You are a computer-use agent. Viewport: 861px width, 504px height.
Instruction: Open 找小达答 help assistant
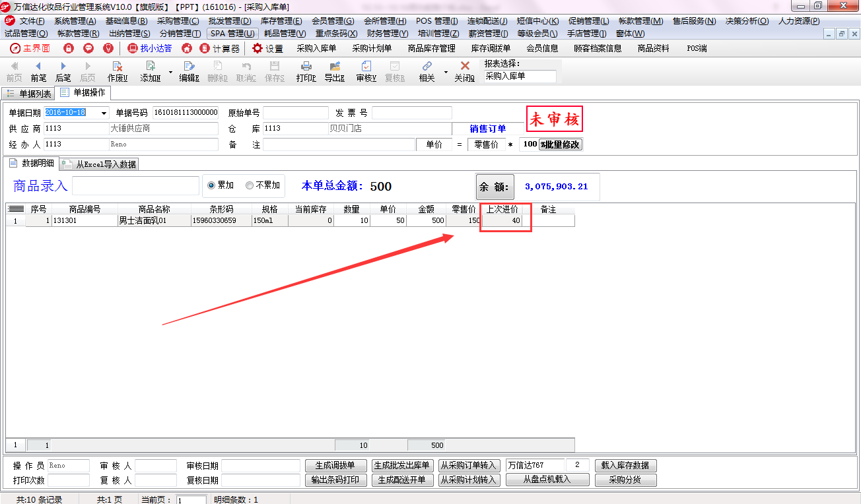pos(150,48)
